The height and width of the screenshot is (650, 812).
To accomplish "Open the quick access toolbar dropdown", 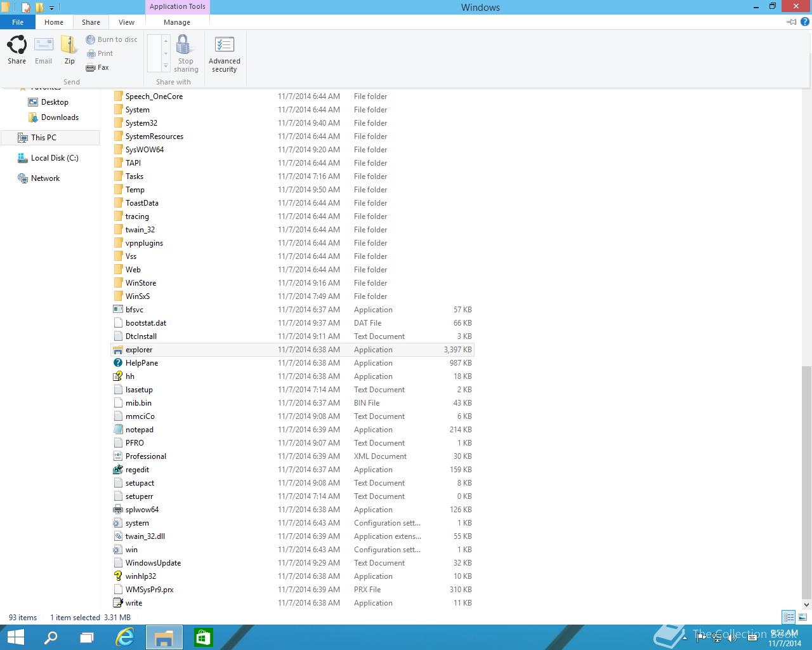I will [x=52, y=8].
